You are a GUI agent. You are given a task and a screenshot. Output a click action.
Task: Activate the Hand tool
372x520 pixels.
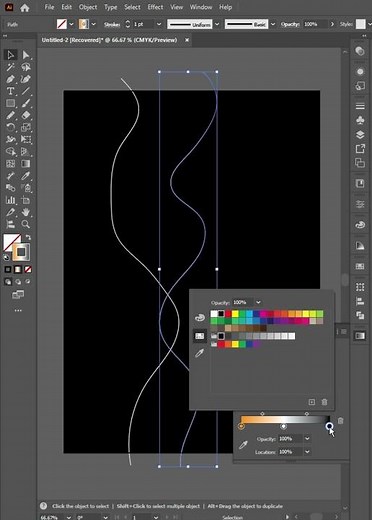[x=25, y=212]
